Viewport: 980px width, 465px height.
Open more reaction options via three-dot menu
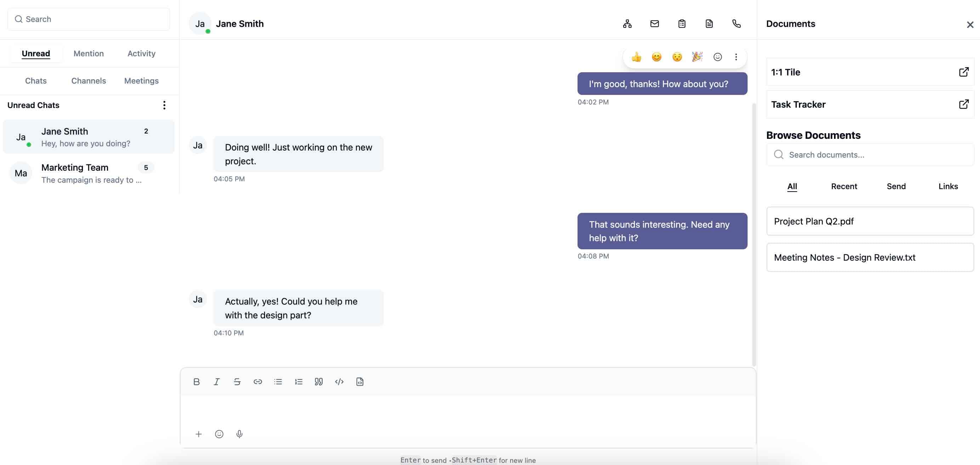(736, 57)
